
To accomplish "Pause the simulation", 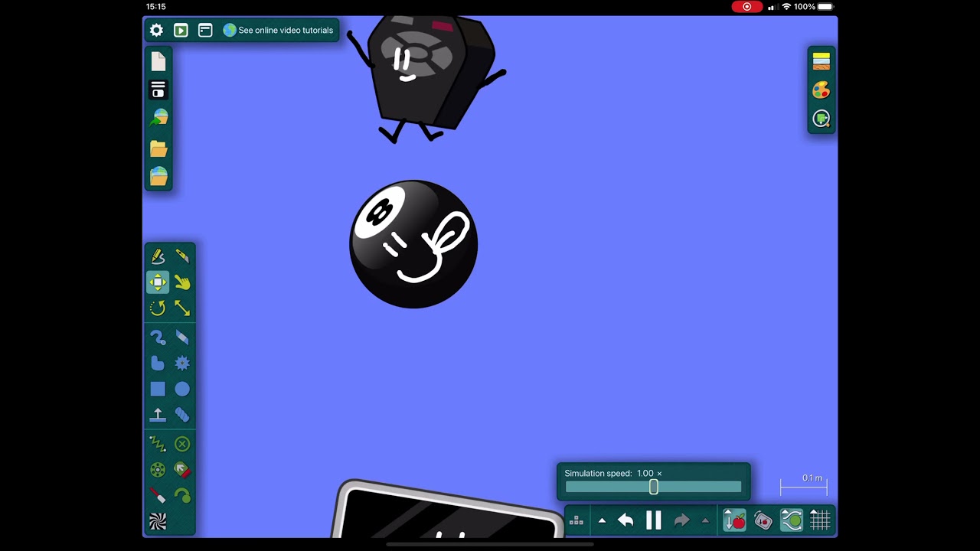I will pyautogui.click(x=654, y=521).
